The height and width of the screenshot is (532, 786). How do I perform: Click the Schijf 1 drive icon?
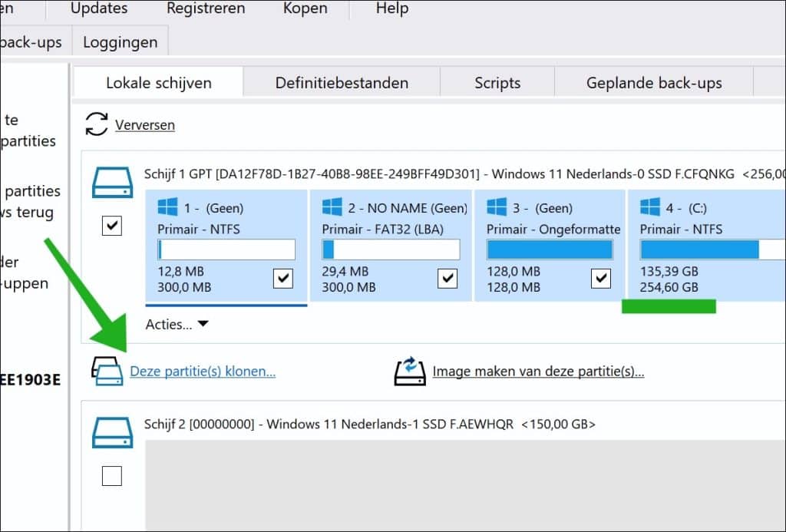(112, 182)
